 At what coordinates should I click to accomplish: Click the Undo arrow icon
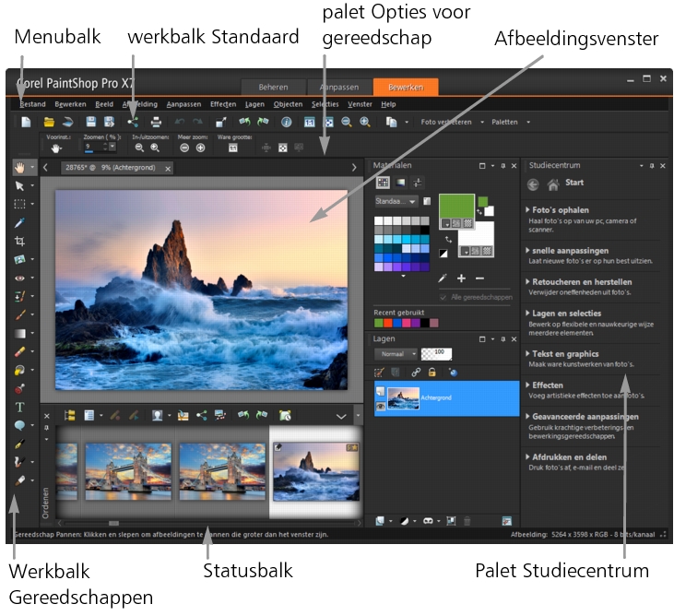[x=179, y=122]
